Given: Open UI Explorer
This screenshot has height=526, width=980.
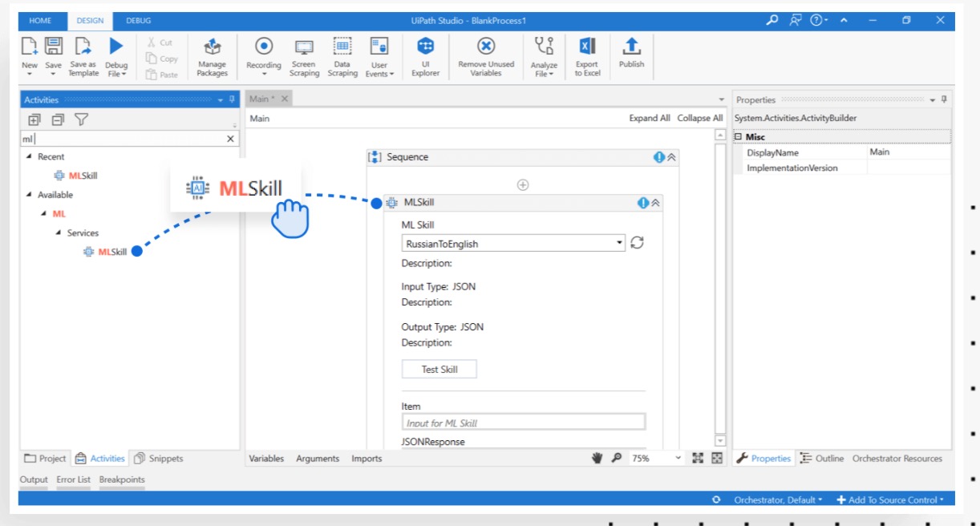Looking at the screenshot, I should tap(426, 57).
